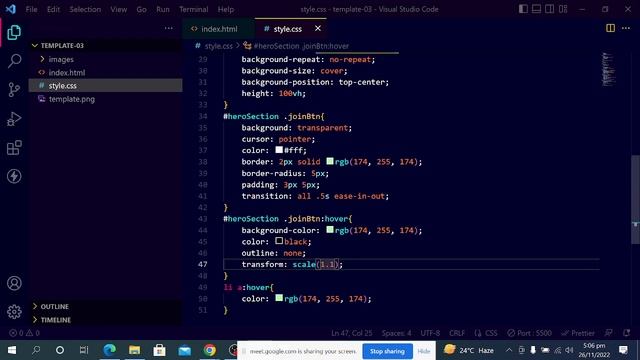Click the style.css breadcrumb item
This screenshot has height=360, width=640.
(218, 46)
